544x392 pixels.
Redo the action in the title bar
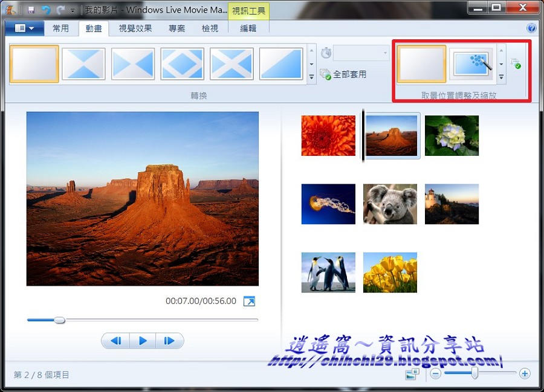(60, 10)
